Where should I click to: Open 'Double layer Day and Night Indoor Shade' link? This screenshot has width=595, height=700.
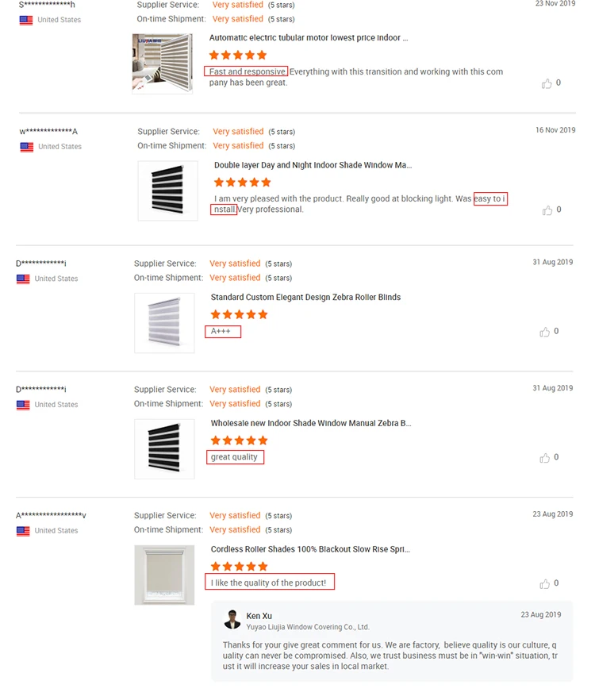coord(313,165)
